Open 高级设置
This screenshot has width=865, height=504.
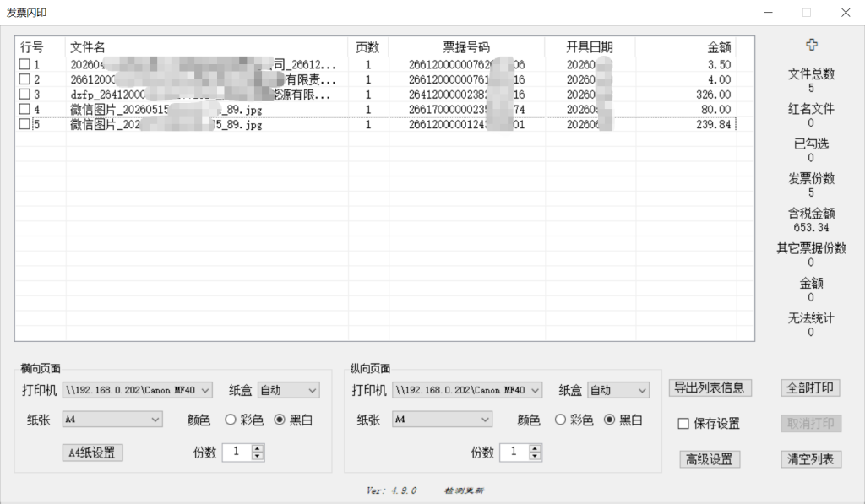point(710,458)
